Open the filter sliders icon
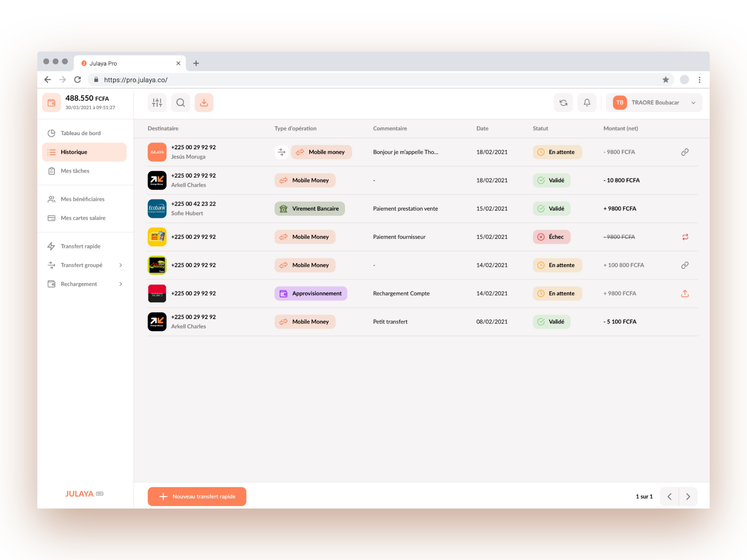Image resolution: width=747 pixels, height=560 pixels. coord(157,103)
